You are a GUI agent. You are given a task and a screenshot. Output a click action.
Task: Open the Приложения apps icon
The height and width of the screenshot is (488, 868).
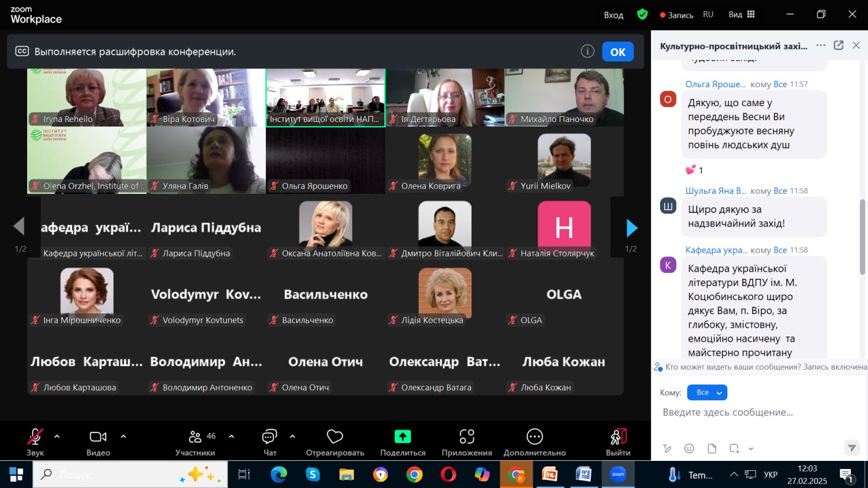(467, 437)
